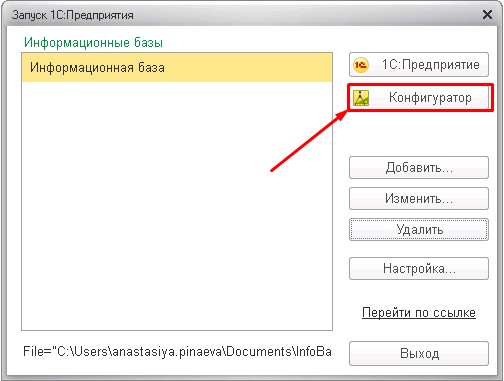The width and height of the screenshot is (504, 381).
Task: Open the Конфигуратор
Action: 419,98
